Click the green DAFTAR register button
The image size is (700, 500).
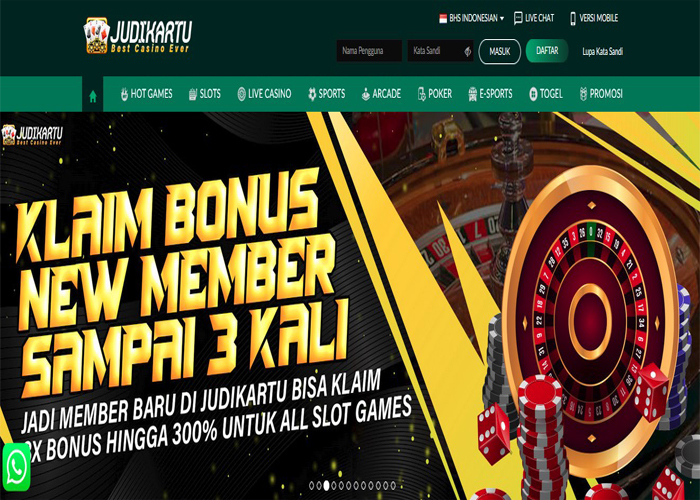[x=547, y=50]
